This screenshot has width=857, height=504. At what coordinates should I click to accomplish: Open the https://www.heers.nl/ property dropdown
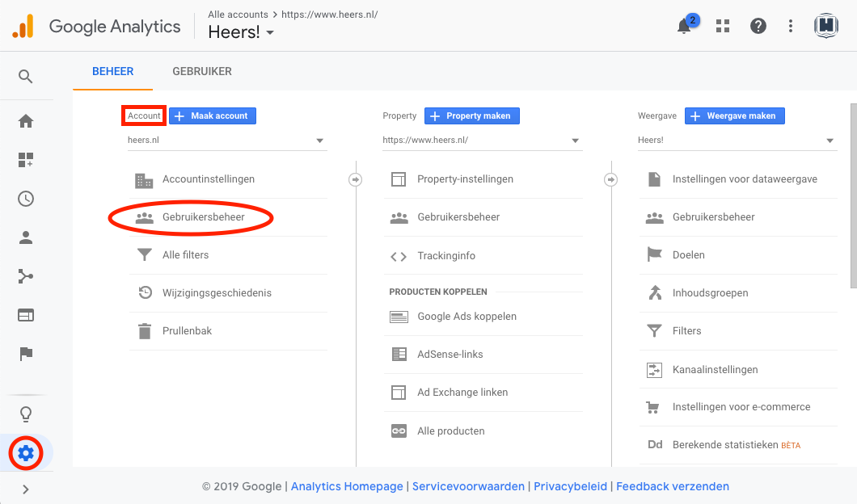point(483,141)
